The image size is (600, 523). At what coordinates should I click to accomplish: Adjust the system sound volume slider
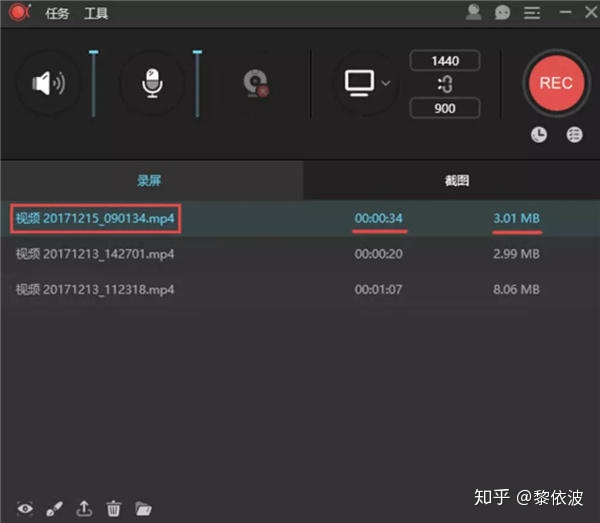(x=94, y=83)
